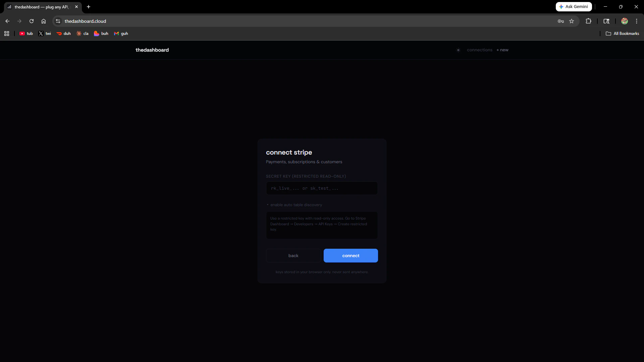The height and width of the screenshot is (362, 644).
Task: Open the browser Extensions puzzle icon
Action: [x=589, y=21]
